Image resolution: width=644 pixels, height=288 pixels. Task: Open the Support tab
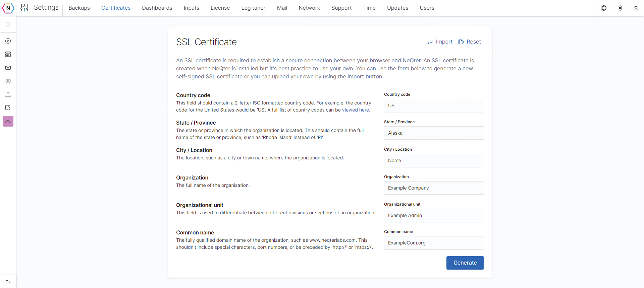click(x=341, y=8)
